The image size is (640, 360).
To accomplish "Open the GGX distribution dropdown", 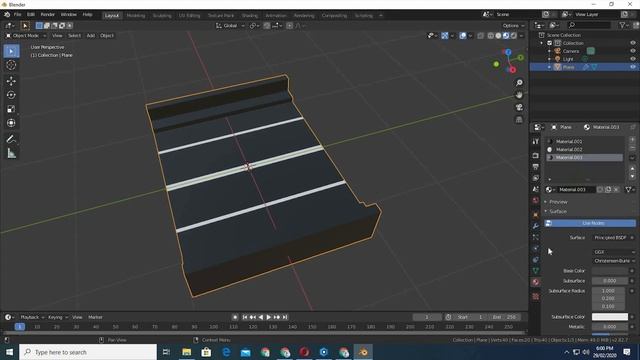I will 613,252.
